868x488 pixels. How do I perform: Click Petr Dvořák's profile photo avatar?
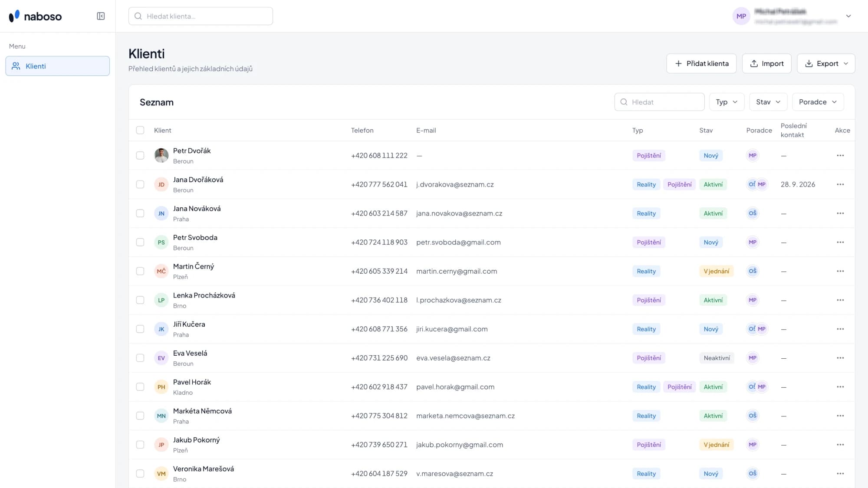tap(161, 155)
